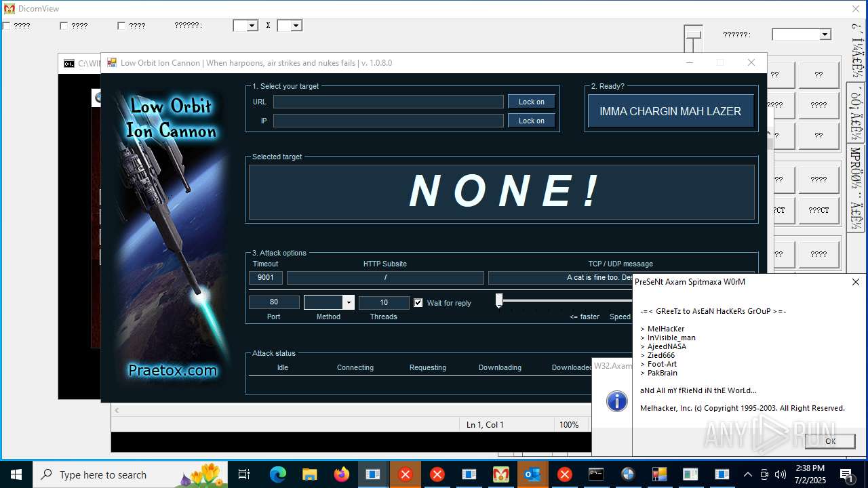
Task: Click the Requesting attack status label
Action: [x=428, y=367]
